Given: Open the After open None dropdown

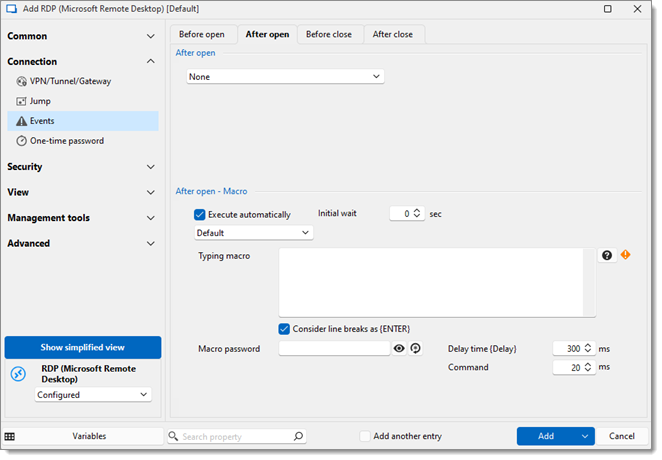Looking at the screenshot, I should pos(285,77).
